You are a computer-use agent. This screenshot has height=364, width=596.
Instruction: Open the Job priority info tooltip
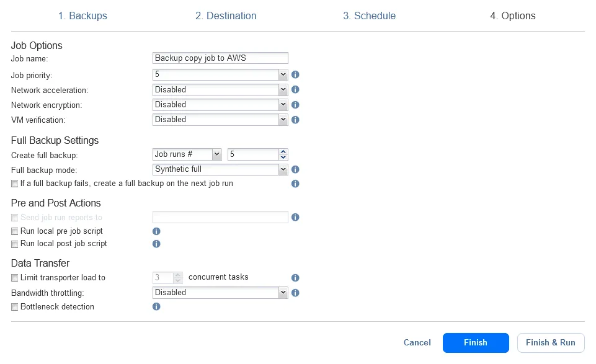coord(295,74)
